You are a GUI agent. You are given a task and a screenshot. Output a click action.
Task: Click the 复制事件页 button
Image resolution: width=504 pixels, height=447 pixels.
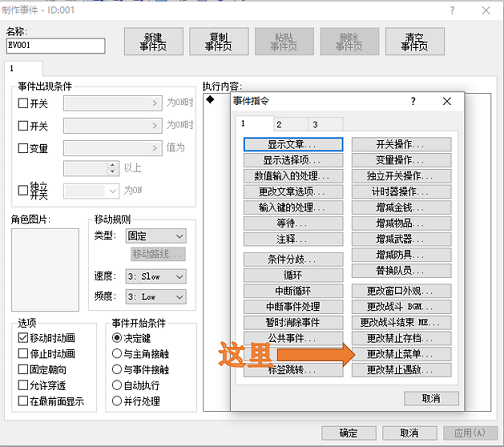[x=219, y=41]
